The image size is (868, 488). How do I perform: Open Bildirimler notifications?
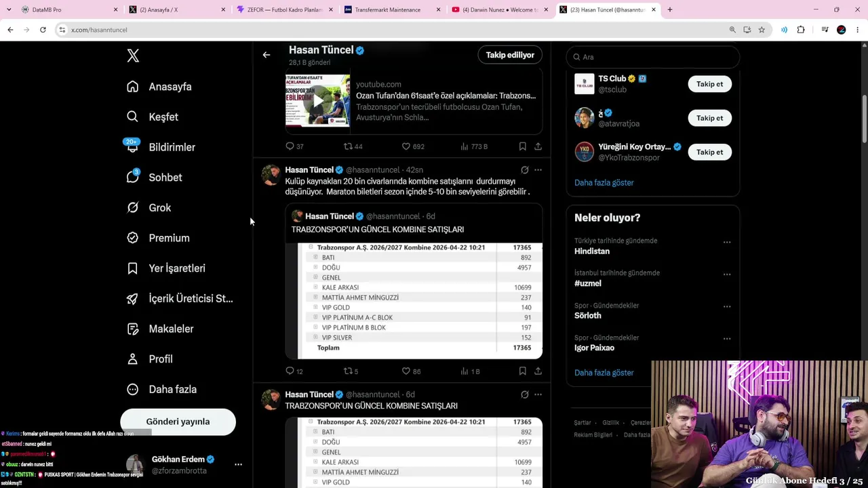point(161,147)
